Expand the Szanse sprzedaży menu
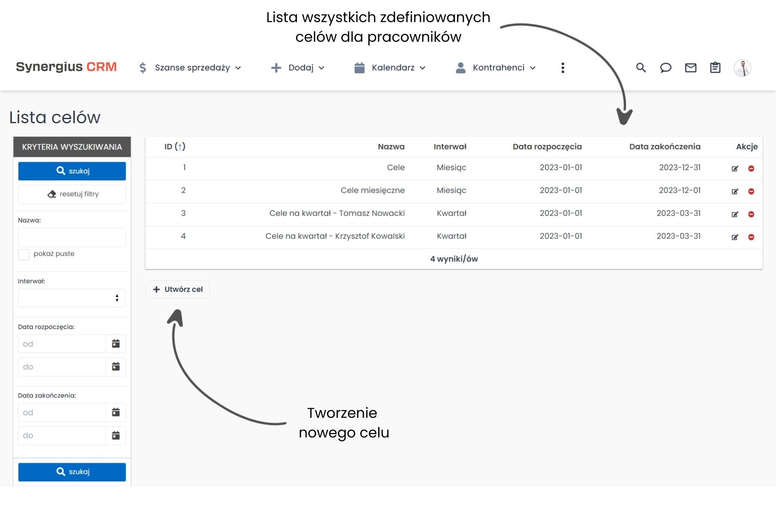 pyautogui.click(x=192, y=68)
